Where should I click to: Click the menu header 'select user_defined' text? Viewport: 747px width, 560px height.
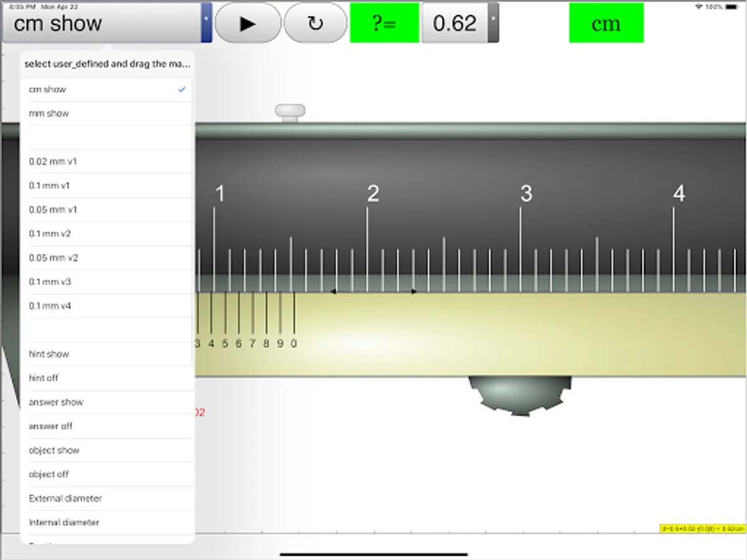[107, 64]
